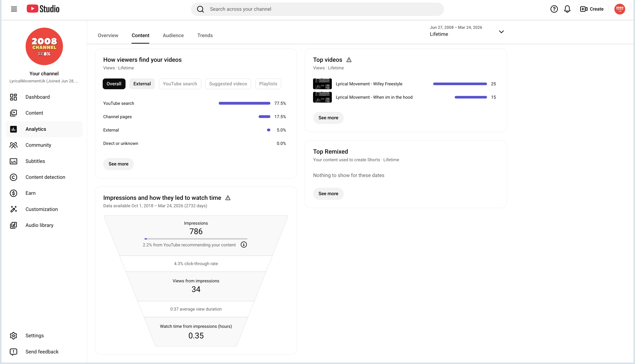Click the Content sidebar icon

point(14,113)
